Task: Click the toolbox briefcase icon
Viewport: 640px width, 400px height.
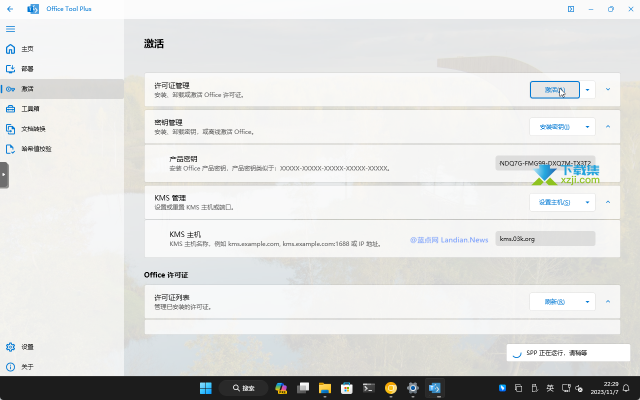Action: (10, 109)
